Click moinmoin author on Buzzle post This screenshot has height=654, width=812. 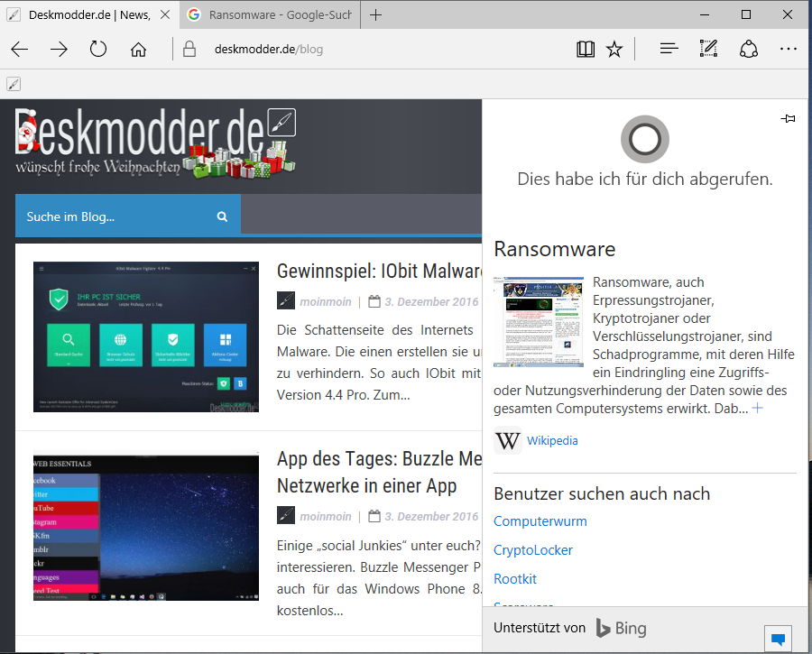pos(325,516)
